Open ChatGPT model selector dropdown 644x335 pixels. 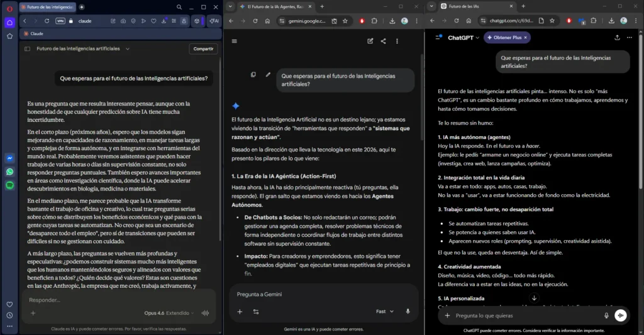pos(464,38)
